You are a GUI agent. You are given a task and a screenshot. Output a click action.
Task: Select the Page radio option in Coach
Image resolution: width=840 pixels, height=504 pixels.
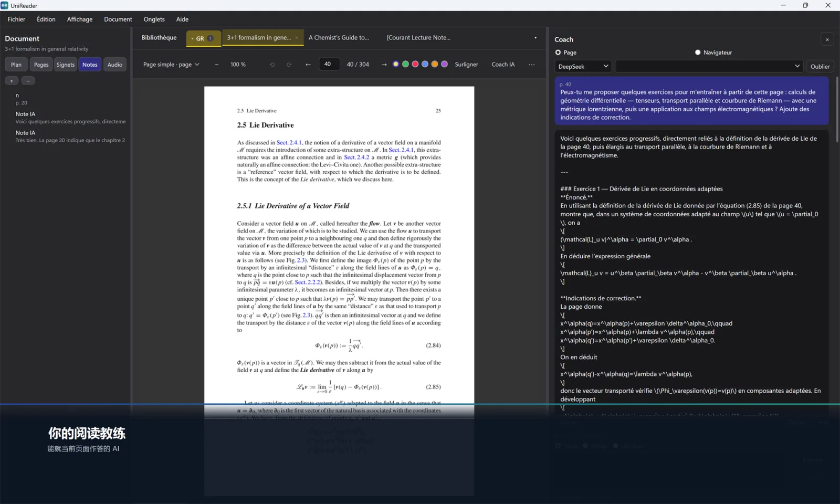click(x=558, y=52)
